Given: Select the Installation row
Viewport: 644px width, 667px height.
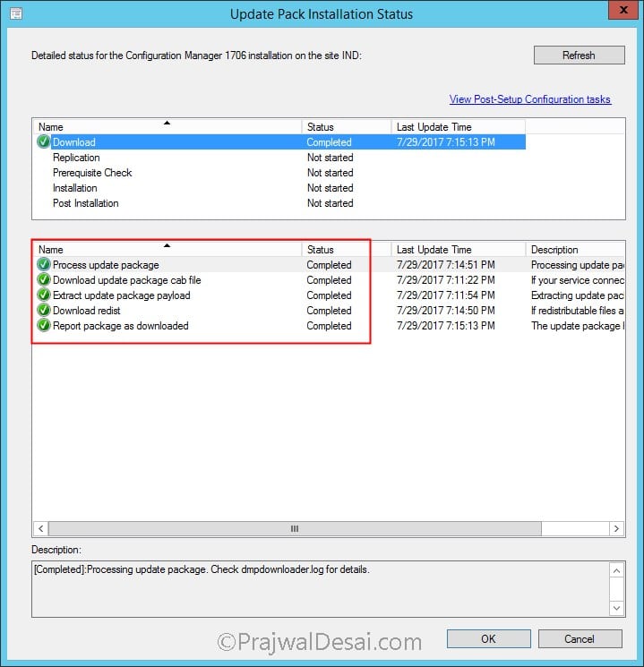Looking at the screenshot, I should [280, 188].
